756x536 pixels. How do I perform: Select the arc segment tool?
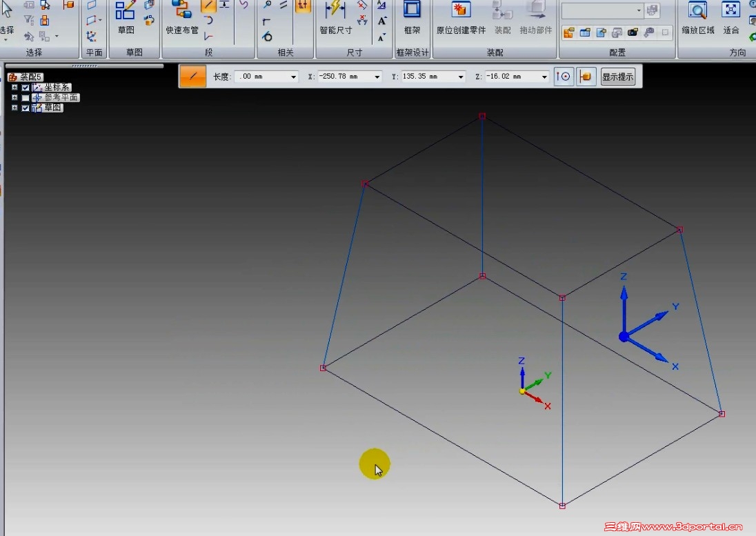[208, 20]
